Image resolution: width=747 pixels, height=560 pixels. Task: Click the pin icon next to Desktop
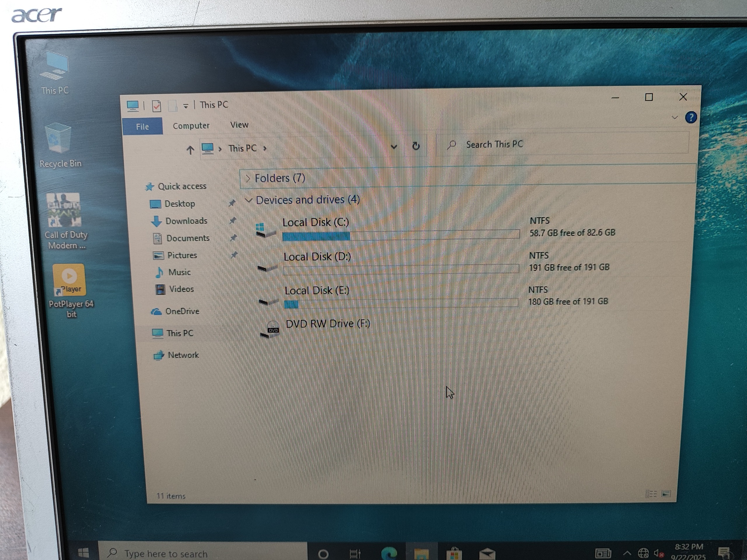(232, 203)
